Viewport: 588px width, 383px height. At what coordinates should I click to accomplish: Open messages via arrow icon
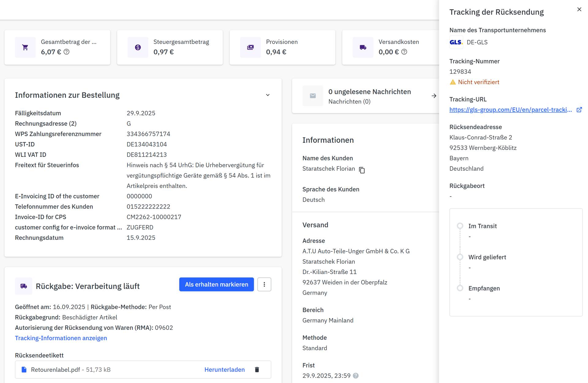coord(434,96)
